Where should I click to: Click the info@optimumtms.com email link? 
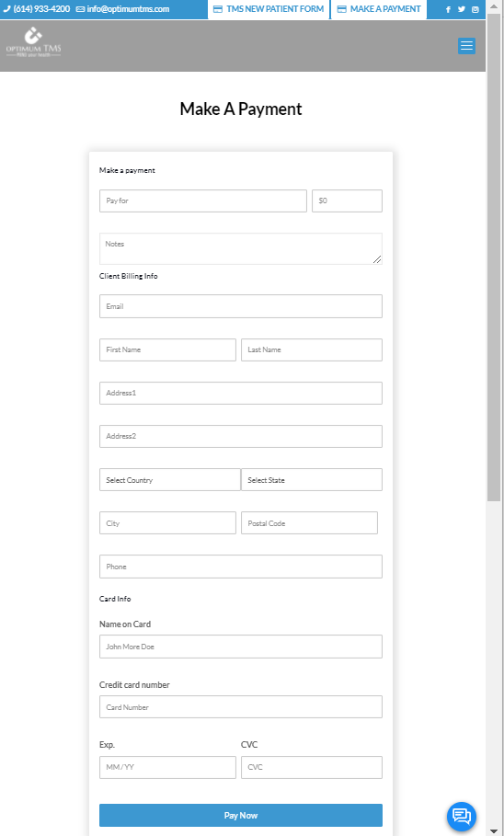(122, 9)
